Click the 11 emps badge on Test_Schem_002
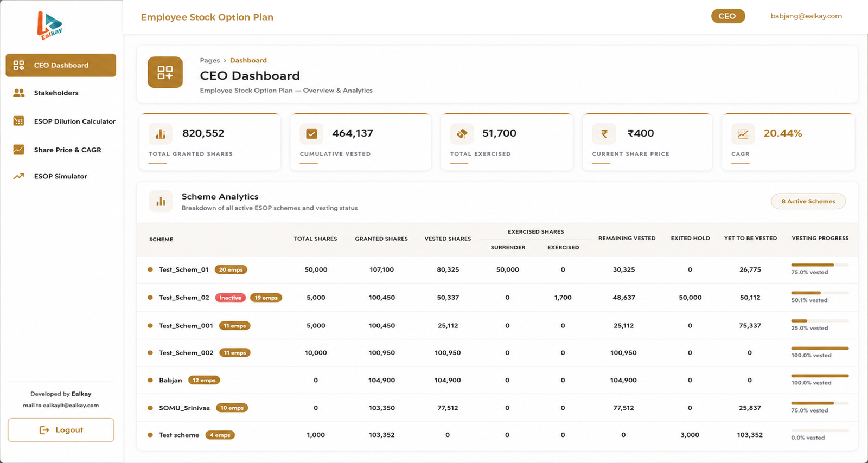The width and height of the screenshot is (868, 463). 235,353
